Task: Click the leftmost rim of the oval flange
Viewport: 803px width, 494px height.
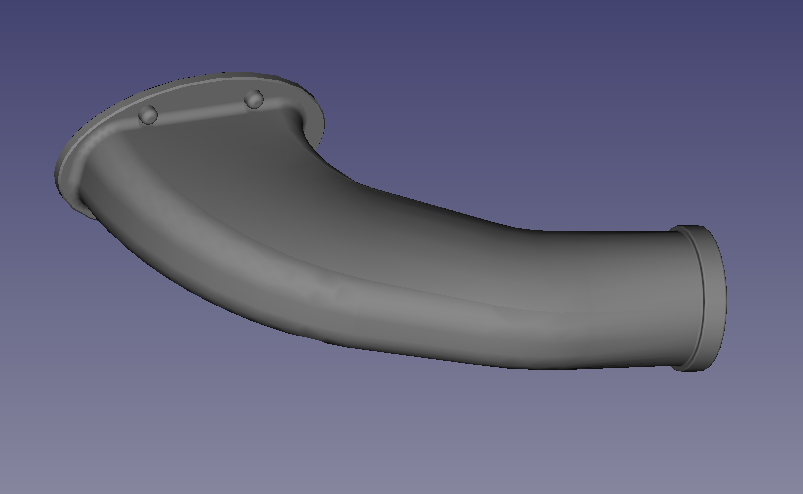Action: [62, 170]
